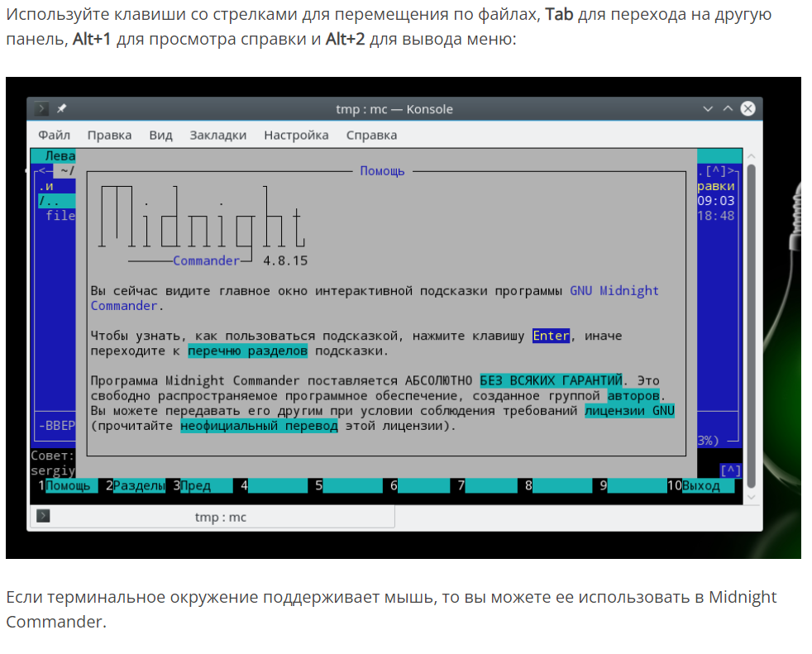The width and height of the screenshot is (812, 654).
Task: Close the Konsole window with X button
Action: pos(748,109)
